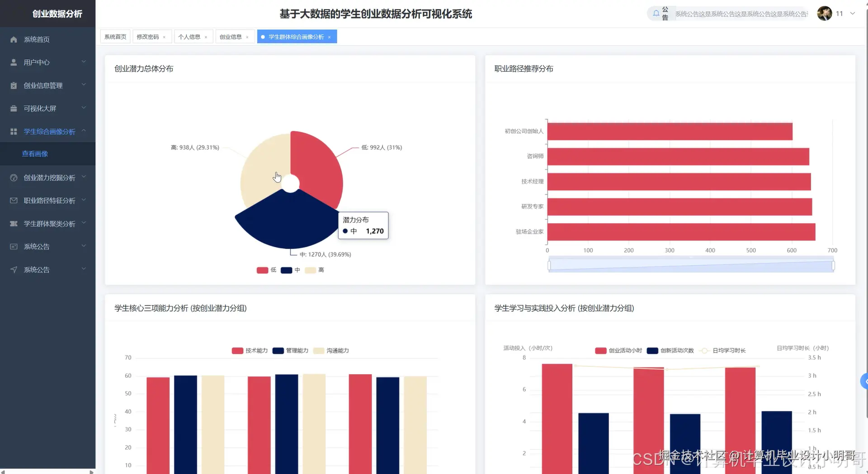Click the 低: 992人 (31%) pie label
868x474 pixels.
pos(382,147)
